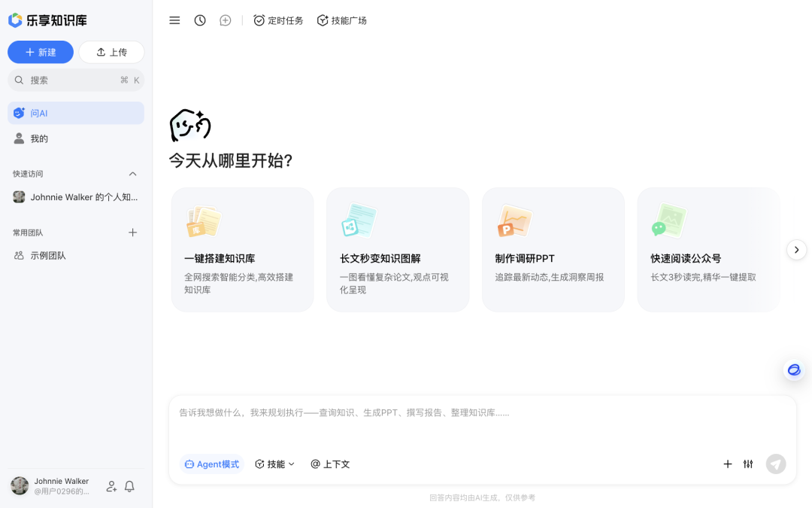This screenshot has height=508, width=812.
Task: Toggle sidebar with hamburger menu icon
Action: tap(174, 20)
